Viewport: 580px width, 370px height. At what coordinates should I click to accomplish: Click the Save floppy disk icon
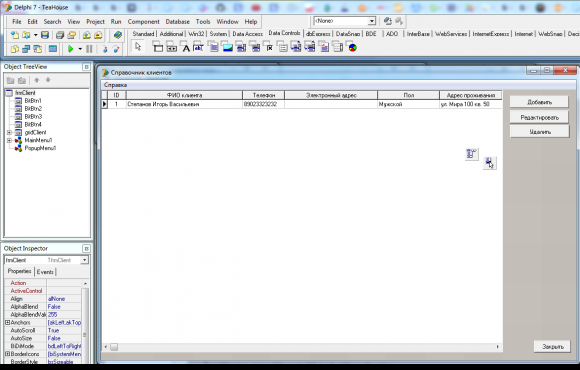[x=45, y=35]
